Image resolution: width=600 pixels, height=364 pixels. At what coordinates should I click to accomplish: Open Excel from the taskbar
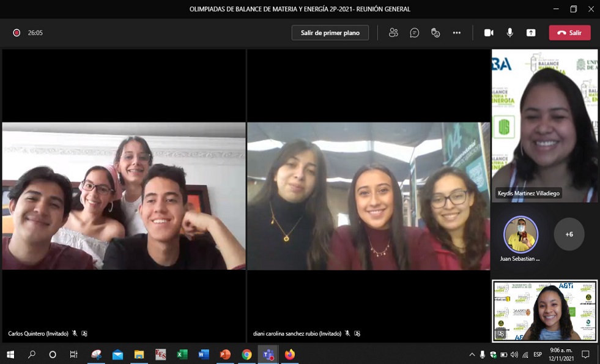click(182, 355)
